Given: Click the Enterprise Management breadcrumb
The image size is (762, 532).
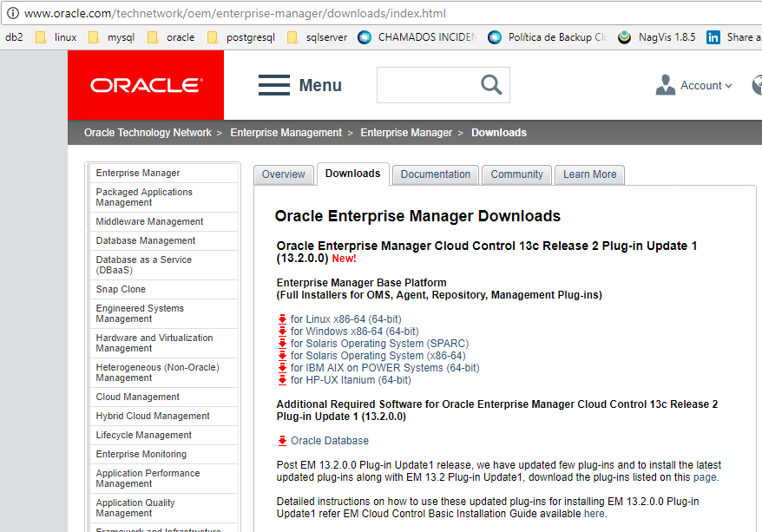Looking at the screenshot, I should point(286,132).
